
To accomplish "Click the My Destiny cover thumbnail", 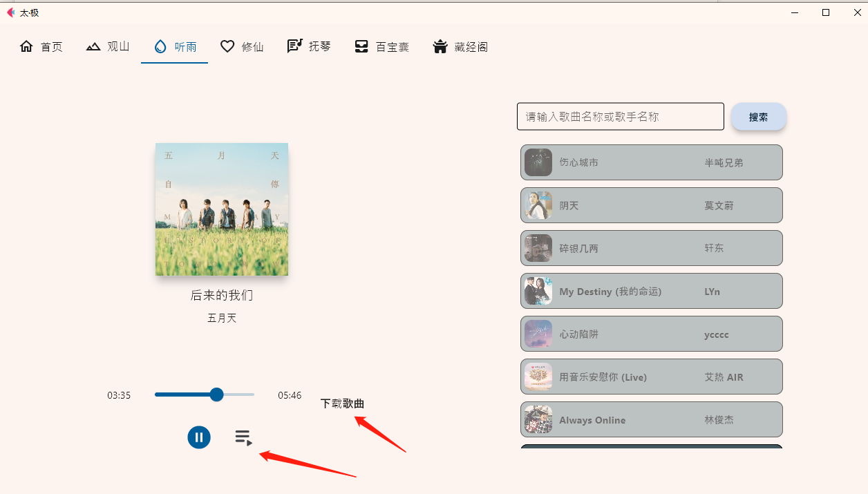I will tap(538, 291).
